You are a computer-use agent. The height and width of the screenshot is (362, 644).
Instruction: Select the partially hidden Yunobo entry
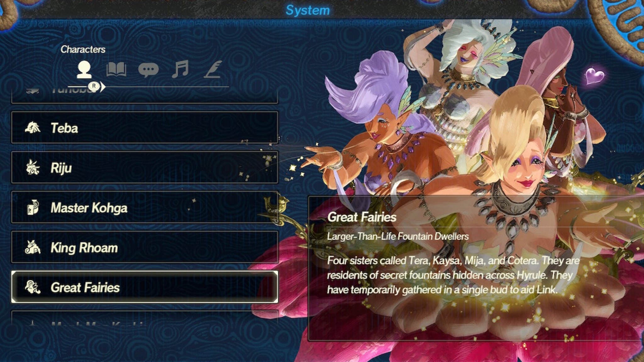point(145,96)
